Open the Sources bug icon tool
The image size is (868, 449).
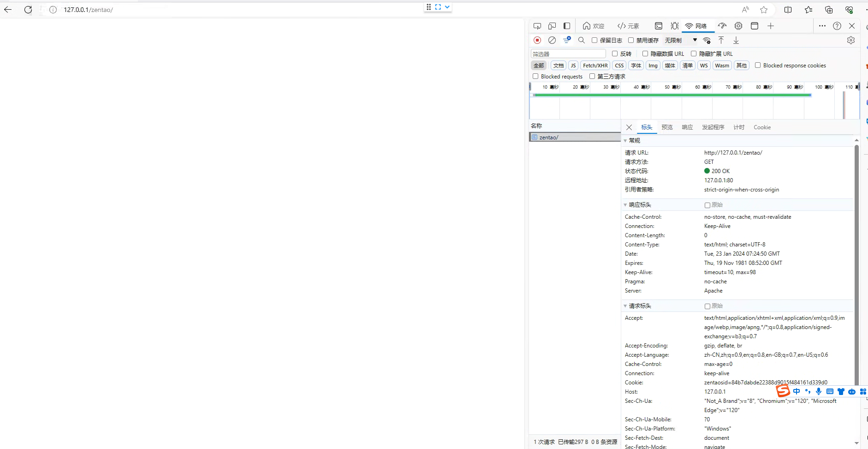[675, 26]
